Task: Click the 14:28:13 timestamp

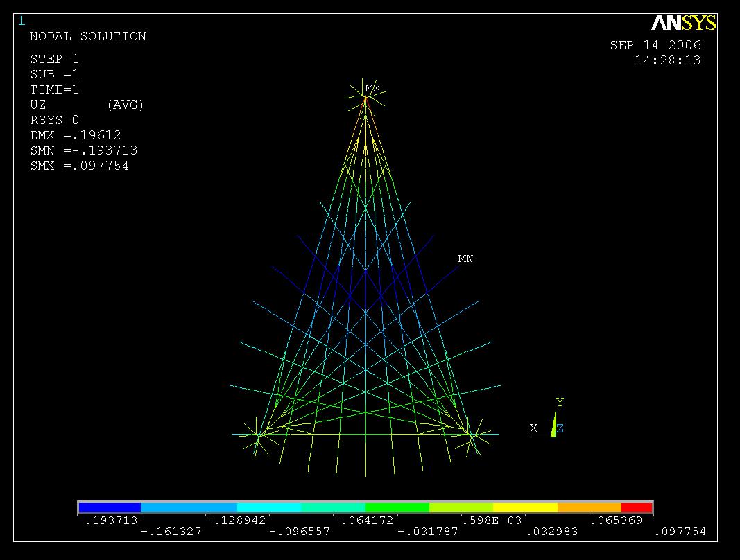Action: click(x=668, y=60)
